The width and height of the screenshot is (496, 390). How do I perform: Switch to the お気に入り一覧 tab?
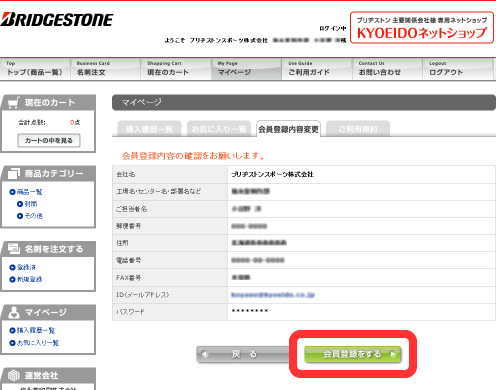tap(219, 129)
